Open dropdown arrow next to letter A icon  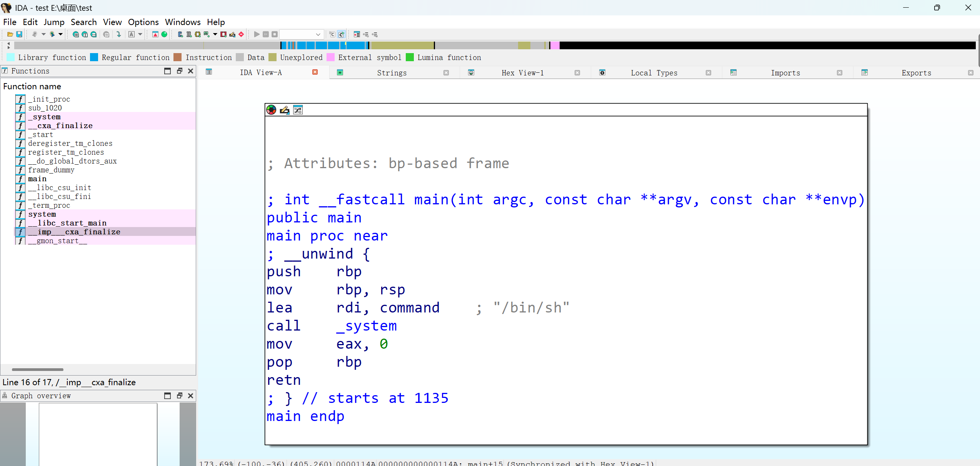coord(140,34)
